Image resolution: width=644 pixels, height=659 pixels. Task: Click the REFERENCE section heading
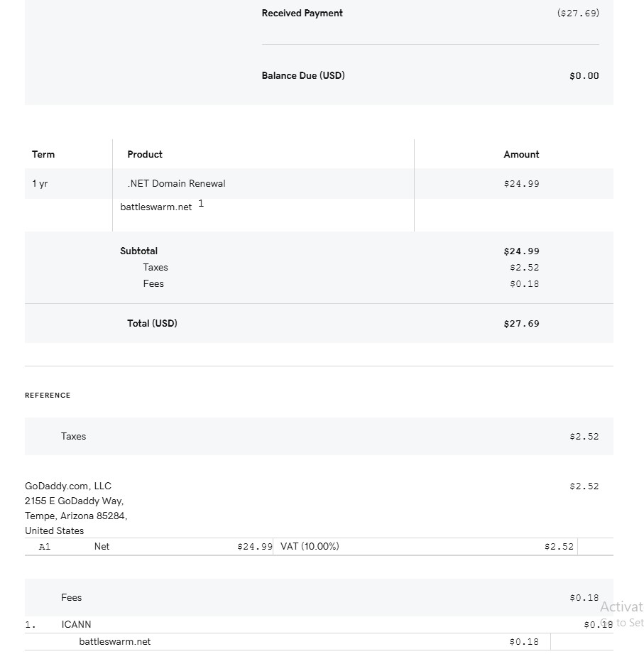coord(48,396)
